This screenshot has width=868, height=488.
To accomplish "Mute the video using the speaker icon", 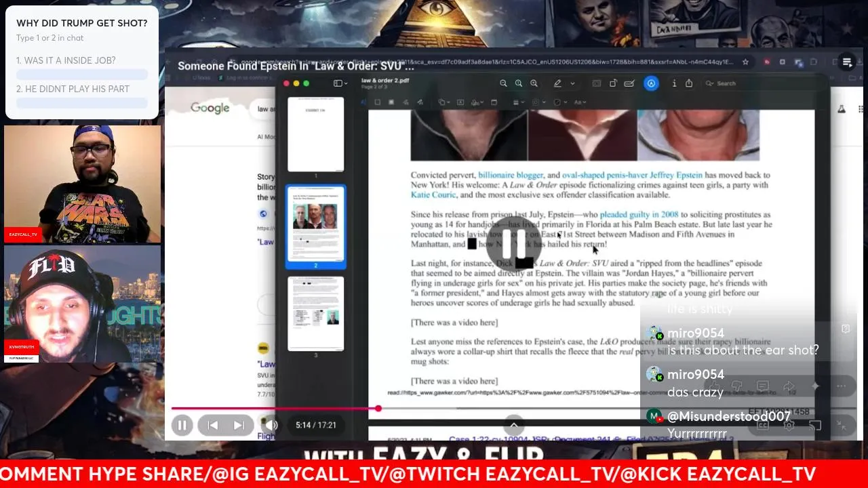I will (271, 425).
